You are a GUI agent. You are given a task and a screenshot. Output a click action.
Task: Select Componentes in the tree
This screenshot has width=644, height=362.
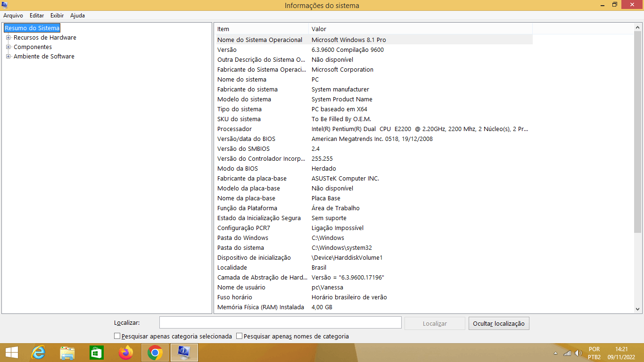[33, 47]
